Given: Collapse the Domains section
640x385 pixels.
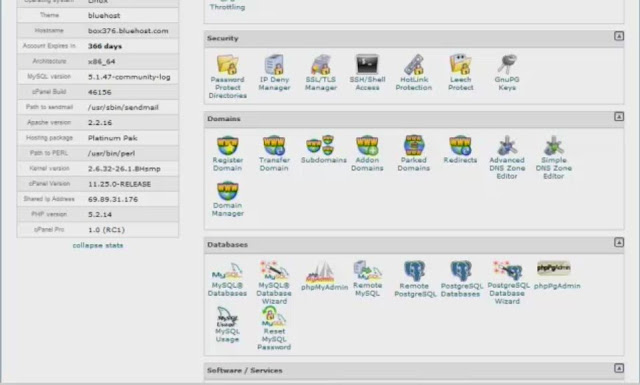Looking at the screenshot, I should [619, 117].
